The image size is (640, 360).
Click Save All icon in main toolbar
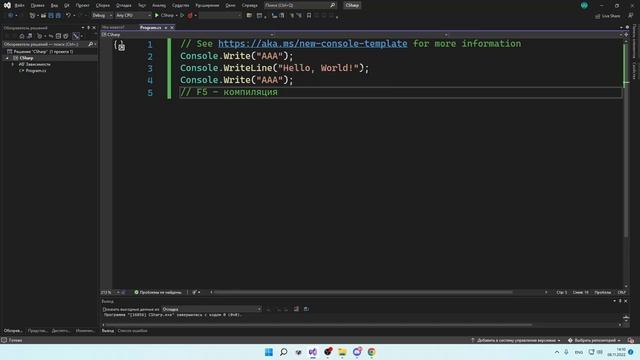58,16
